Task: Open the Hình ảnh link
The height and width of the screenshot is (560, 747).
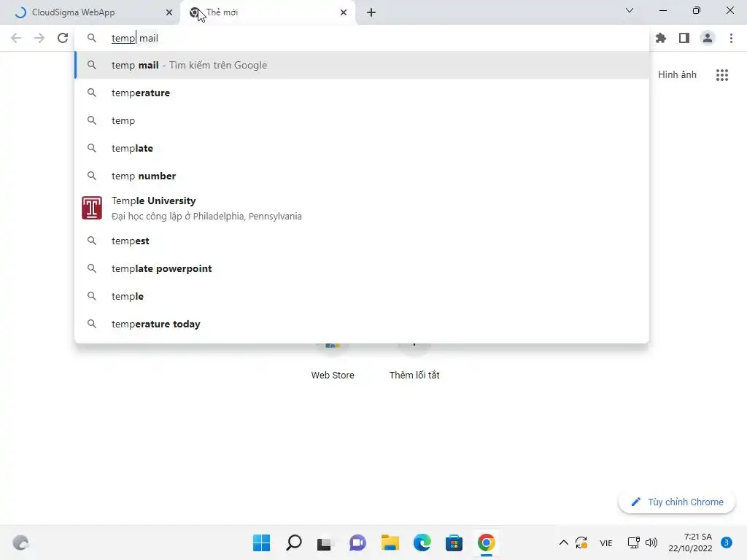Action: pyautogui.click(x=677, y=75)
